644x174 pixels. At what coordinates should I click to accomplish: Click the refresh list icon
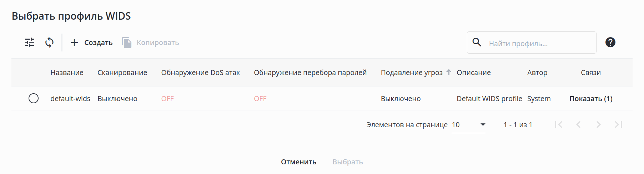49,43
